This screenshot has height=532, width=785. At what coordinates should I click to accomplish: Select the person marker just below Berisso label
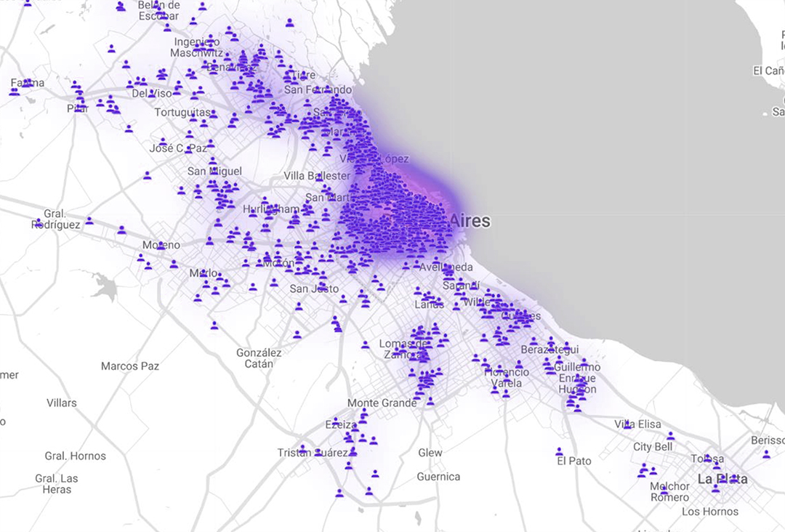[766, 454]
